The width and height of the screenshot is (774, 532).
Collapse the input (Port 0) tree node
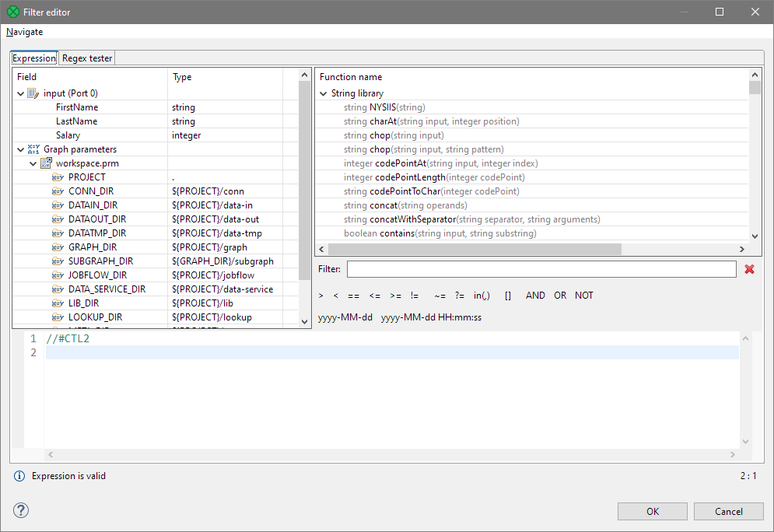point(19,93)
